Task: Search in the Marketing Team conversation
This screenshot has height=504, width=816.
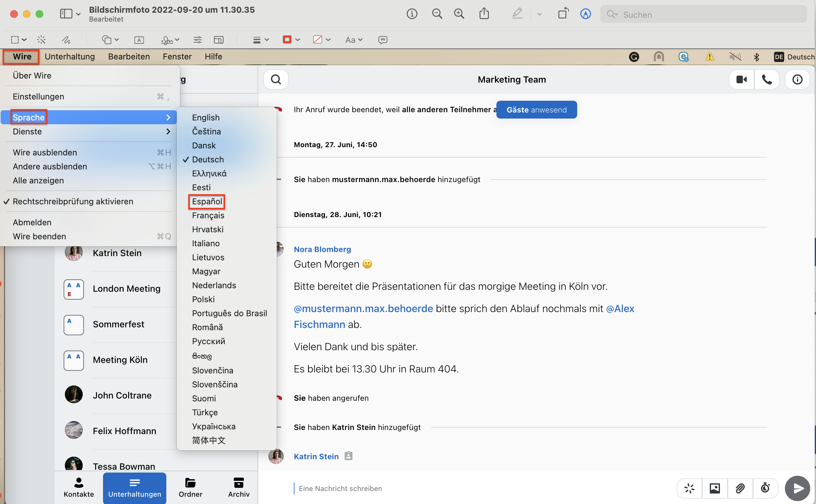Action: pyautogui.click(x=276, y=80)
